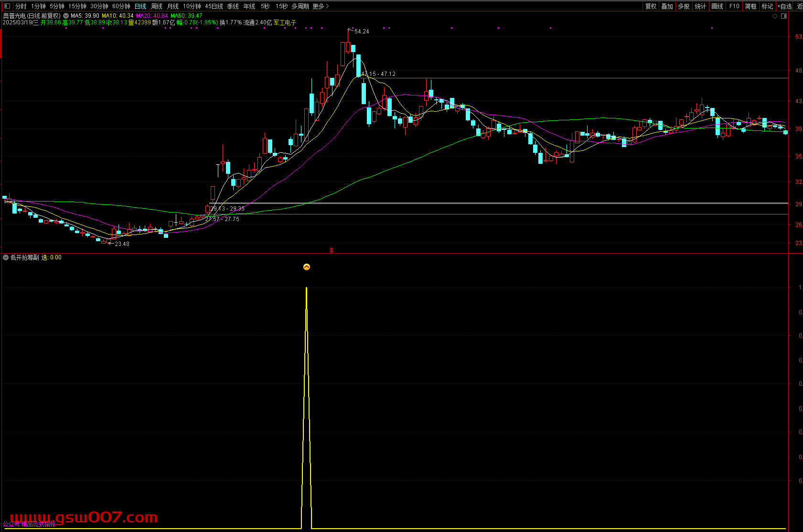Select the 30分钟 period
This screenshot has height=532, width=803.
pyautogui.click(x=99, y=6)
